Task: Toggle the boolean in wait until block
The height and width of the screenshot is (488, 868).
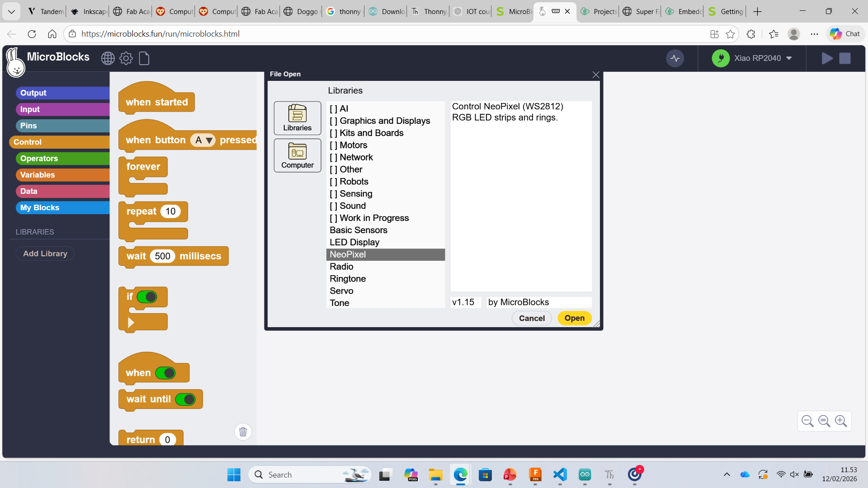Action: tap(185, 399)
